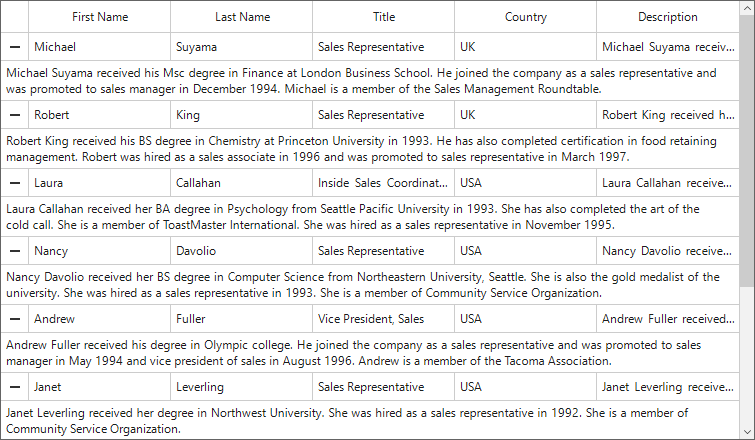Select the Suyama last name cell
The width and height of the screenshot is (755, 440).
[x=242, y=47]
